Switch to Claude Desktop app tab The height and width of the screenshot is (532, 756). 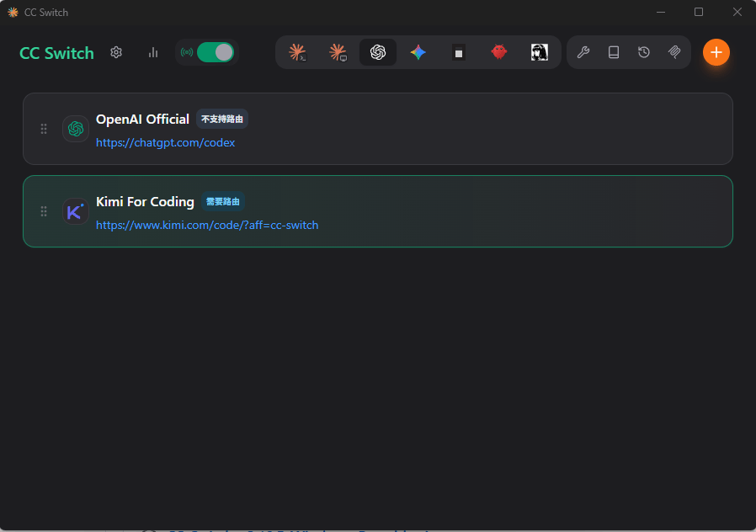338,52
